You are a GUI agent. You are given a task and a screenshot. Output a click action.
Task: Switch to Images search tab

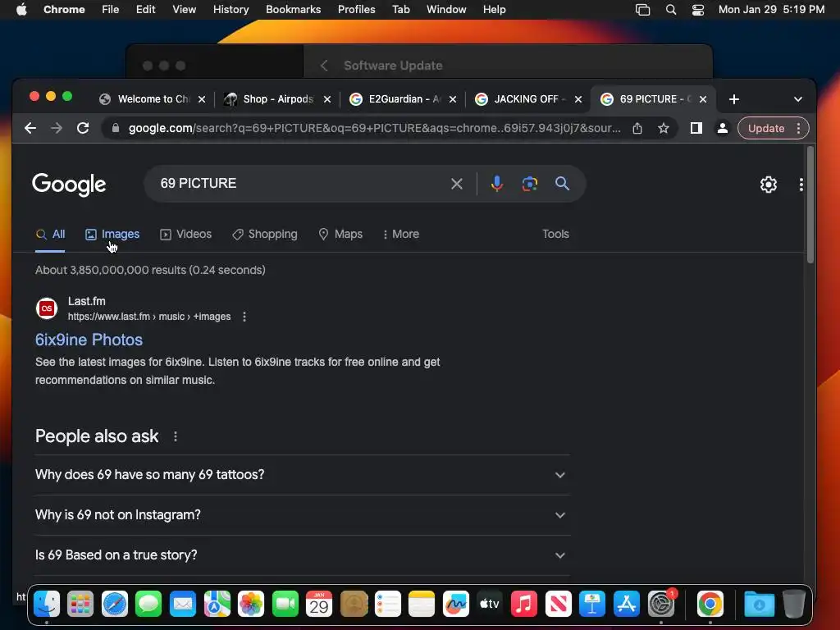(112, 234)
